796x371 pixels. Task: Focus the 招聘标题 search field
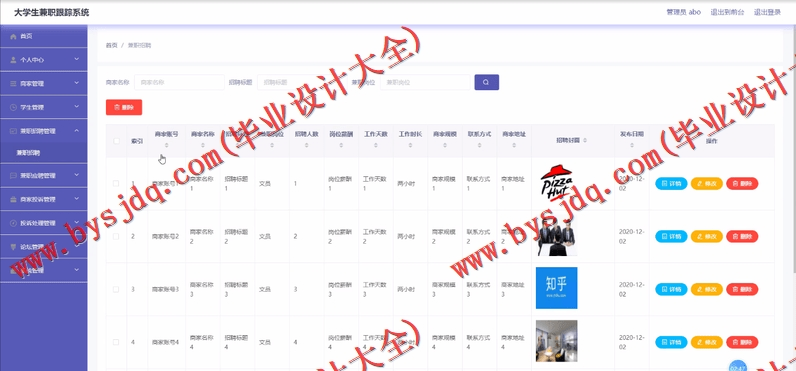[302, 82]
